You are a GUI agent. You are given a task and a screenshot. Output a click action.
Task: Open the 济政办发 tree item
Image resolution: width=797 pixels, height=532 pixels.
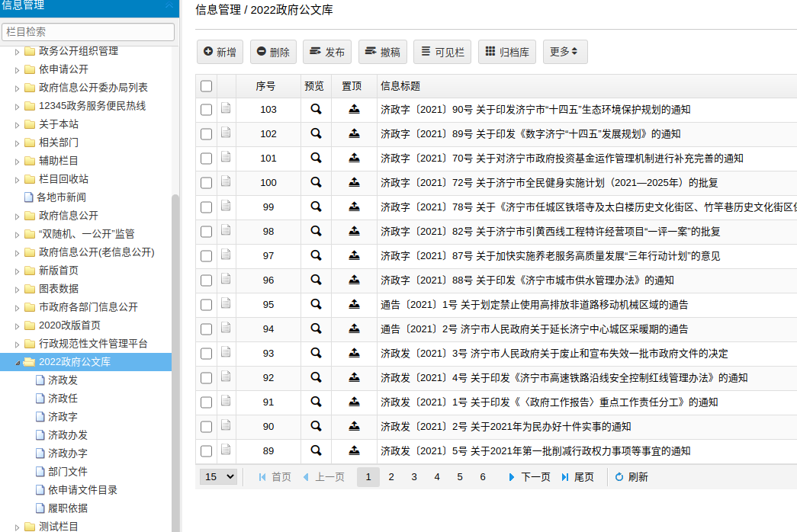point(68,435)
